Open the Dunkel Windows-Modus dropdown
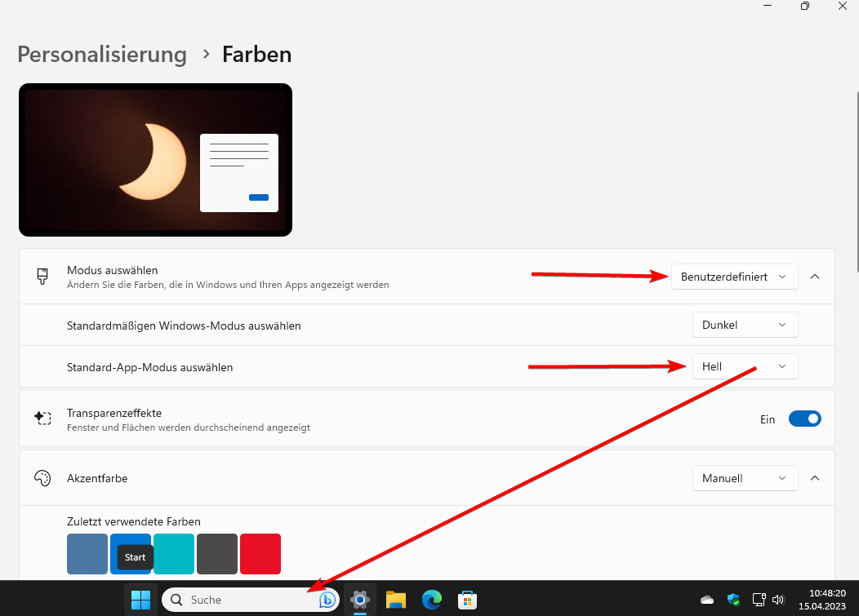This screenshot has width=859, height=616. point(745,325)
